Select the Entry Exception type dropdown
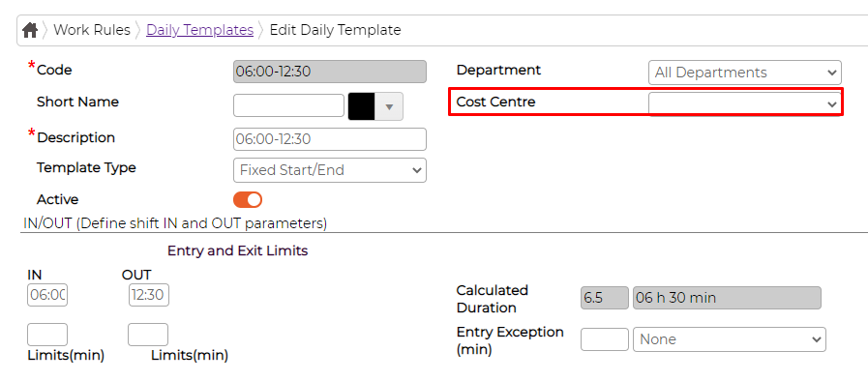Viewport: 868px width, 381px height. click(729, 339)
